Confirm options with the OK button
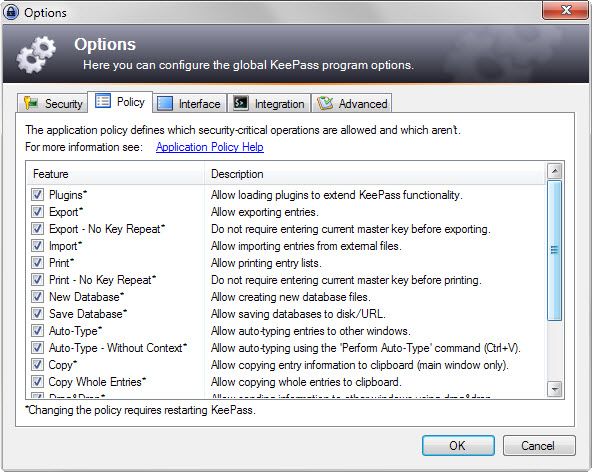The height and width of the screenshot is (472, 592). 458,446
